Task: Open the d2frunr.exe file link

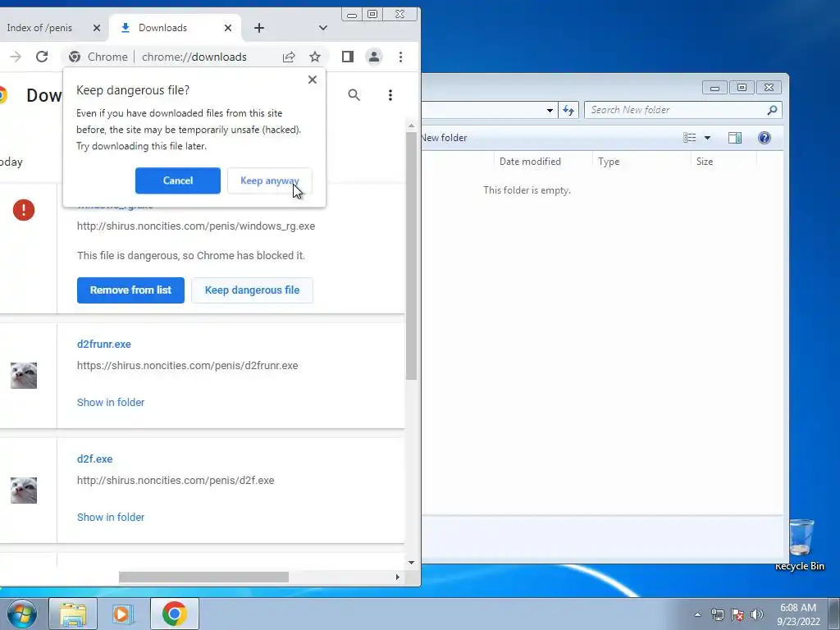Action: pyautogui.click(x=104, y=345)
